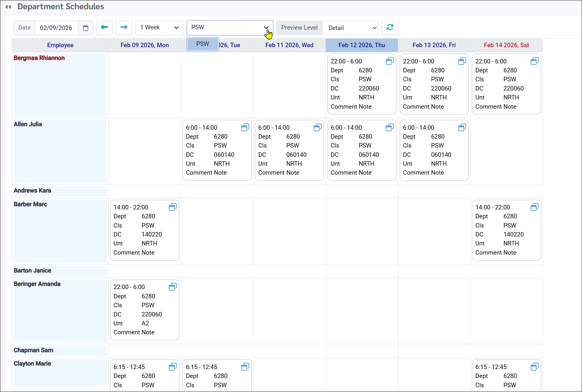Open the calendar date picker icon
This screenshot has width=582, height=392.
point(86,28)
